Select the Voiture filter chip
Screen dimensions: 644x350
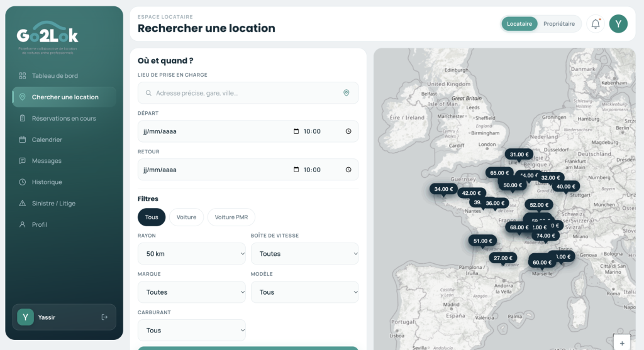(x=186, y=217)
